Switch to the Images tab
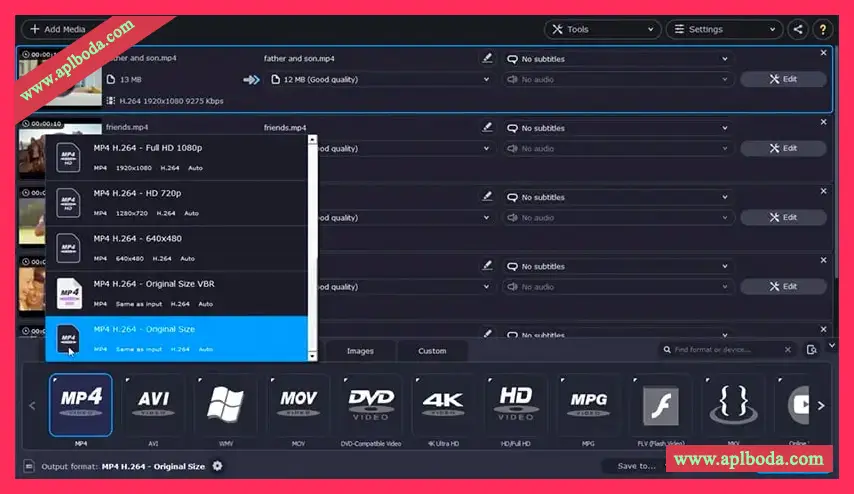The width and height of the screenshot is (854, 494). (360, 351)
